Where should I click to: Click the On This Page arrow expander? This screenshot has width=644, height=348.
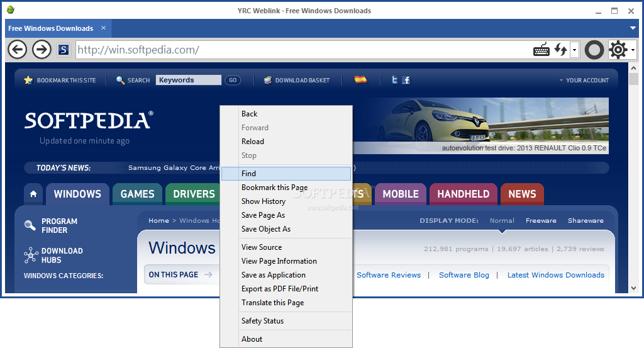point(208,274)
